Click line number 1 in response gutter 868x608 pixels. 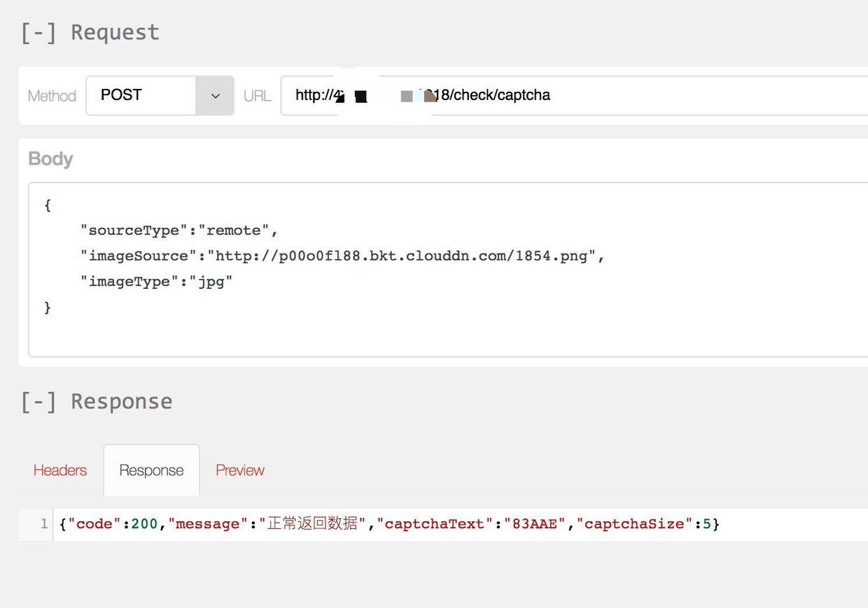pos(44,524)
